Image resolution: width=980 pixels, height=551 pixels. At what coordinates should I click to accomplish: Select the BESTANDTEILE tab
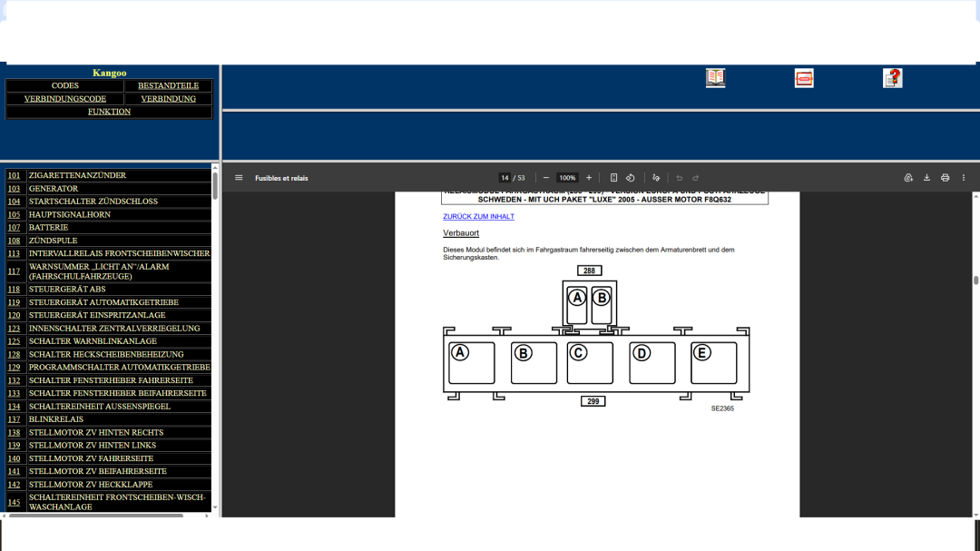coord(168,85)
